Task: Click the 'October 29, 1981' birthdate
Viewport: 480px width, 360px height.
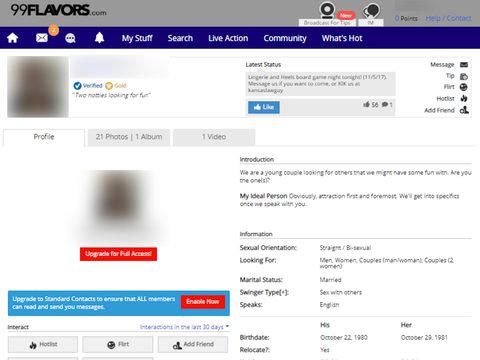Action: click(x=424, y=337)
